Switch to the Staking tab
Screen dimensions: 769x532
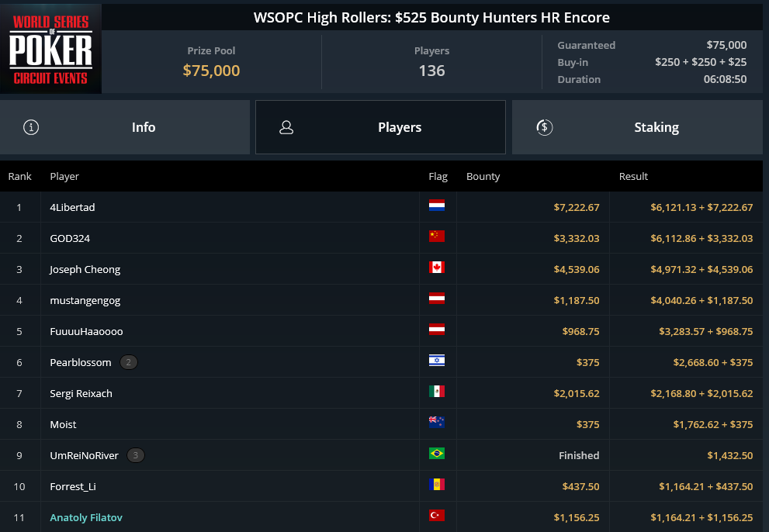point(637,127)
